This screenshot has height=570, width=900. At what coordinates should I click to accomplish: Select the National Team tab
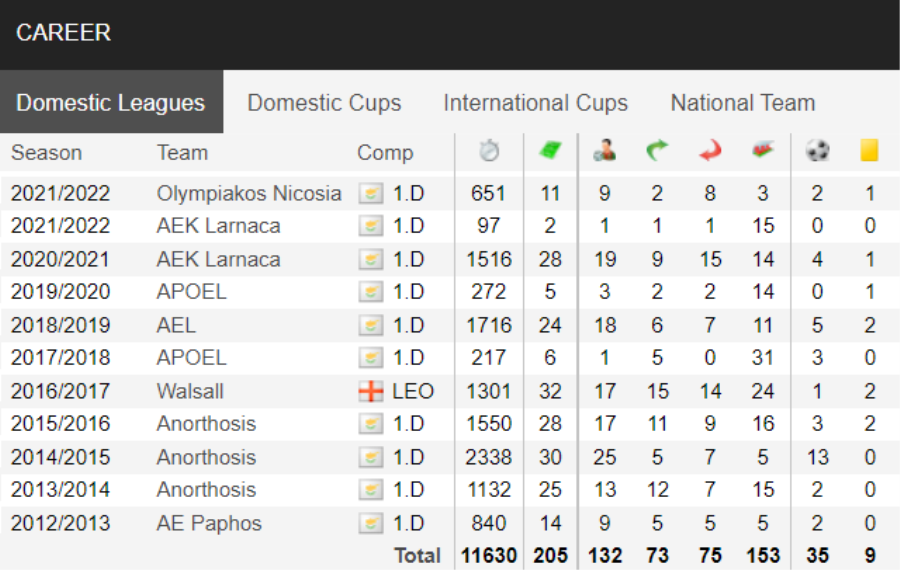743,103
